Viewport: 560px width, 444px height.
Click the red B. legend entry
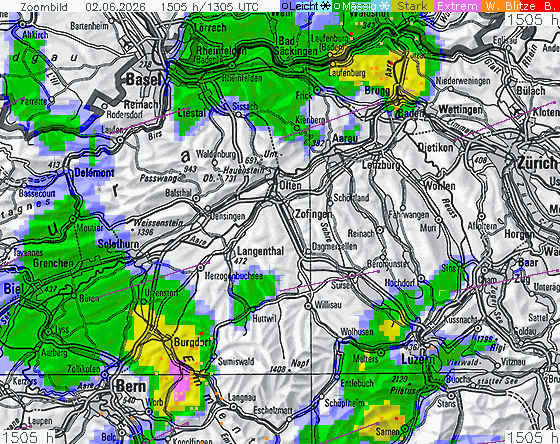550,6
